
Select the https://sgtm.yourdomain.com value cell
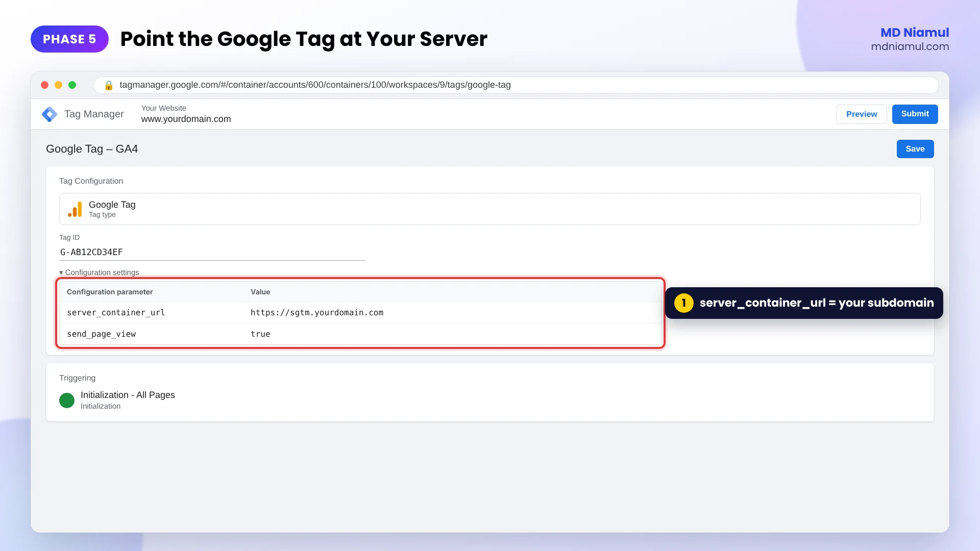tap(317, 313)
